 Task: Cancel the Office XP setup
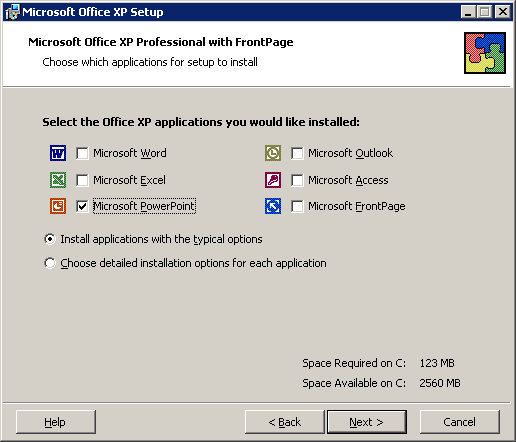tap(460, 422)
